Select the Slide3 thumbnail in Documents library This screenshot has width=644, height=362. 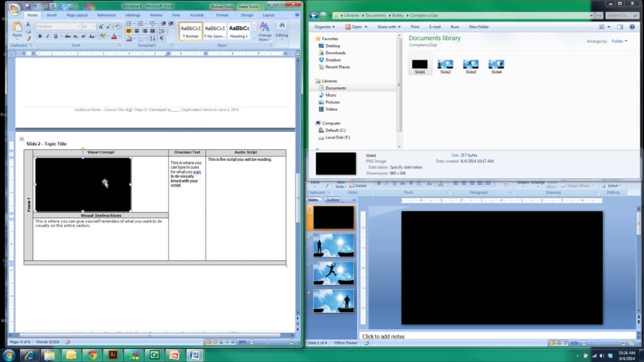pos(471,66)
